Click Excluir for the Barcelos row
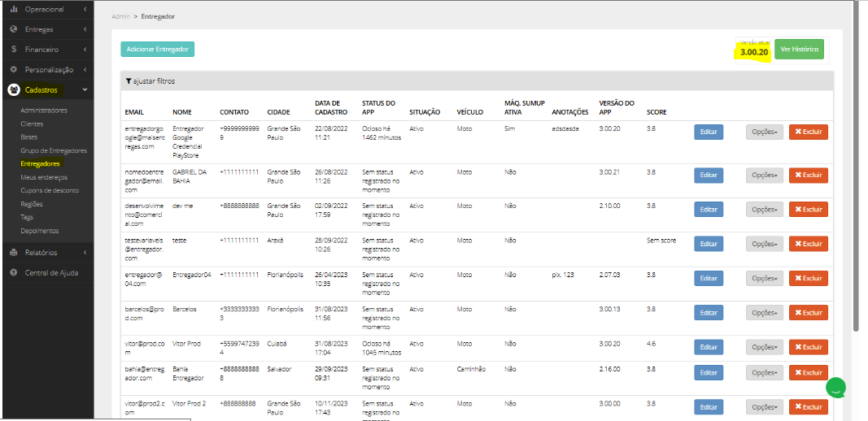This screenshot has width=868, height=421. [809, 313]
